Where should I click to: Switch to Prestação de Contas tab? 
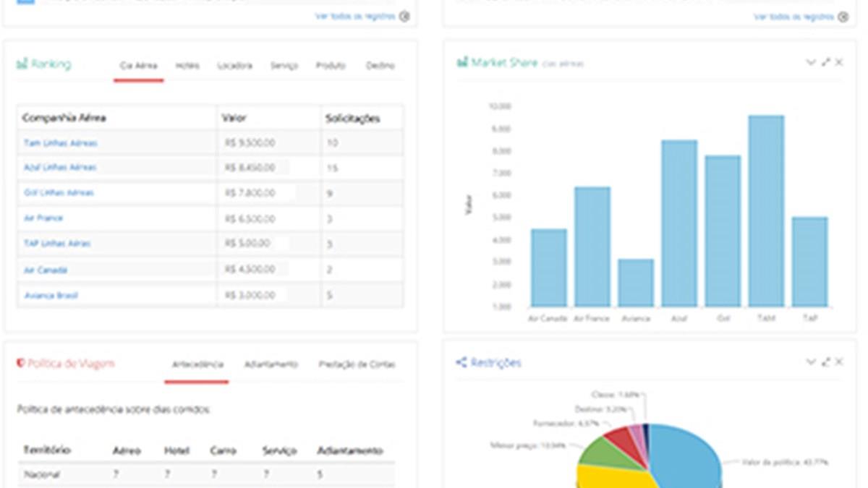(357, 364)
